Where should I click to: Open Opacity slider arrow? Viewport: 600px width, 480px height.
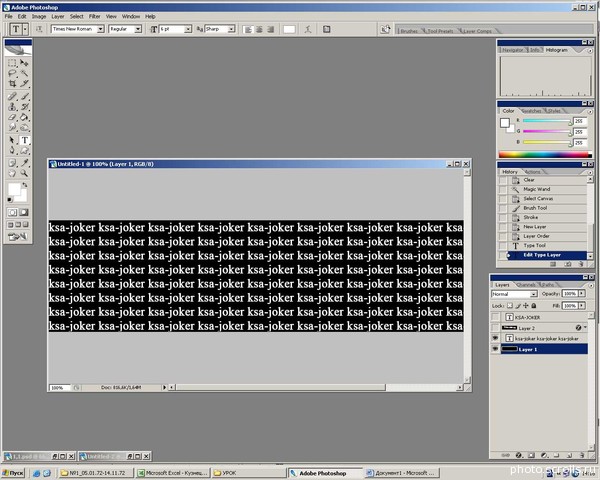(582, 294)
